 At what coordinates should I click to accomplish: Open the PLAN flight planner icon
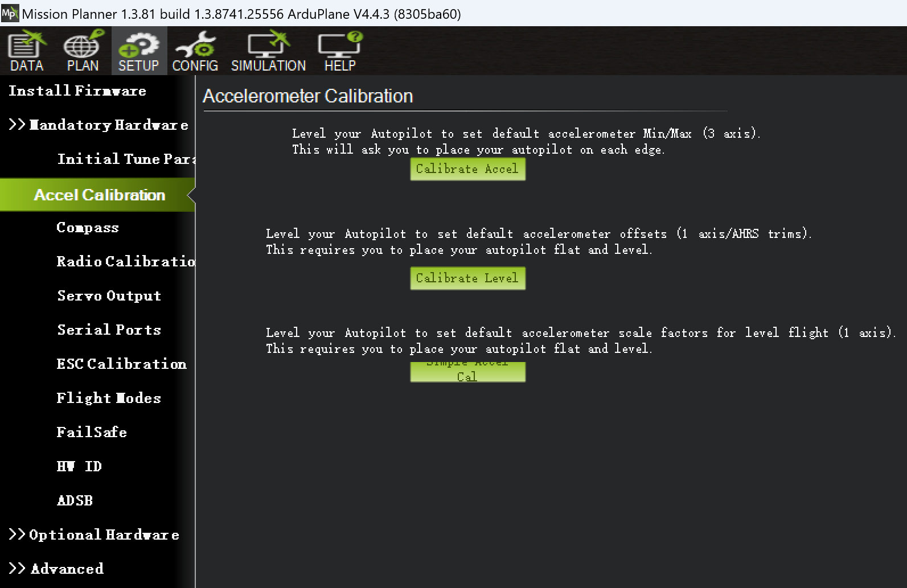(x=83, y=51)
